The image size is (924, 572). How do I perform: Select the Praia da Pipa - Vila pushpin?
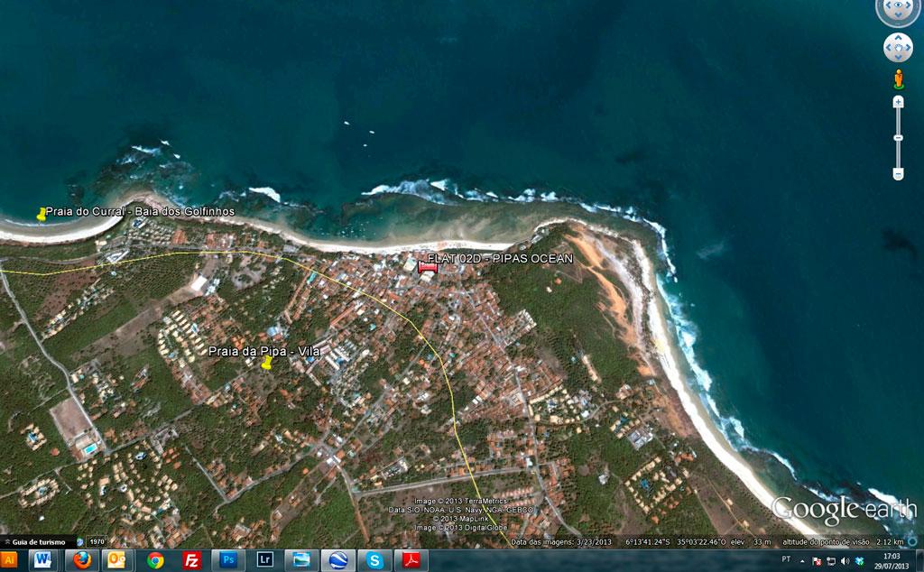pyautogui.click(x=267, y=363)
